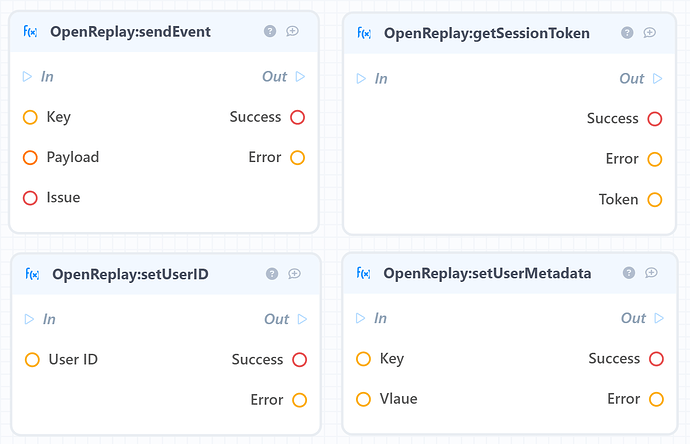Add a comment to OpenReplay:setUserID node
Screen dimensions: 690x444
[x=294, y=274]
